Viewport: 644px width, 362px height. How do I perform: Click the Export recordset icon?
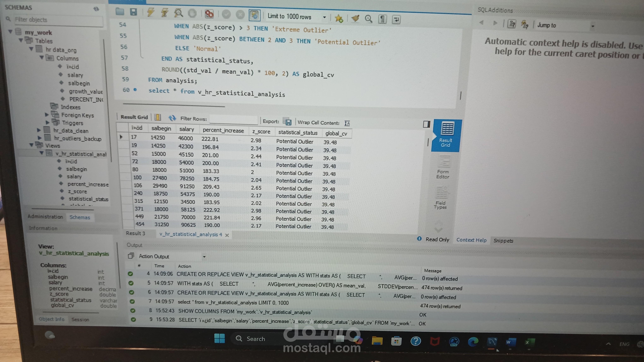click(287, 122)
